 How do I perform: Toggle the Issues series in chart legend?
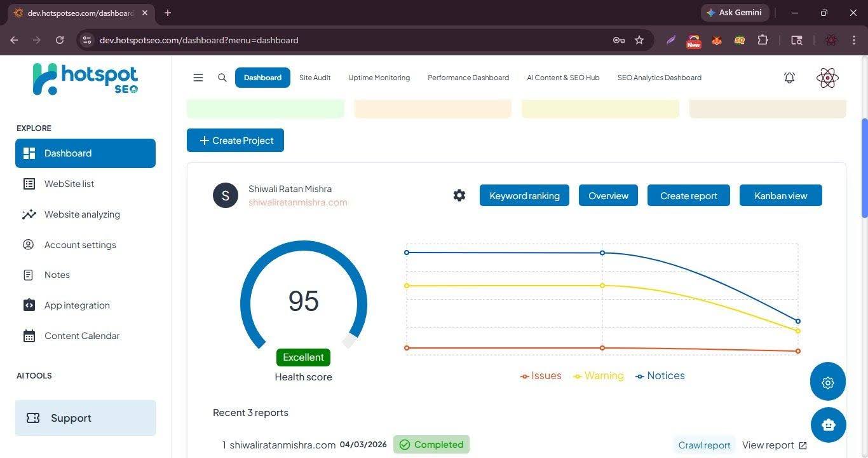click(541, 376)
